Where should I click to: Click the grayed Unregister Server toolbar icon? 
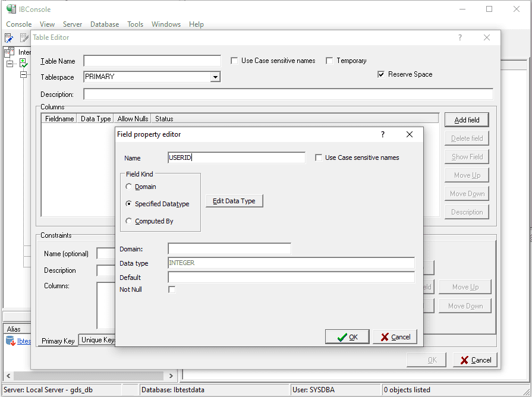pos(26,37)
